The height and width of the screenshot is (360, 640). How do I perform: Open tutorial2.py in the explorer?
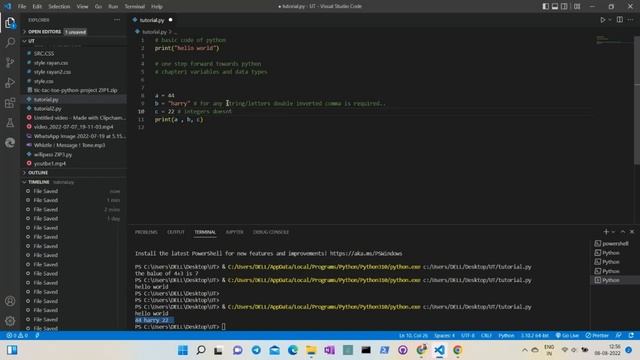pos(47,109)
